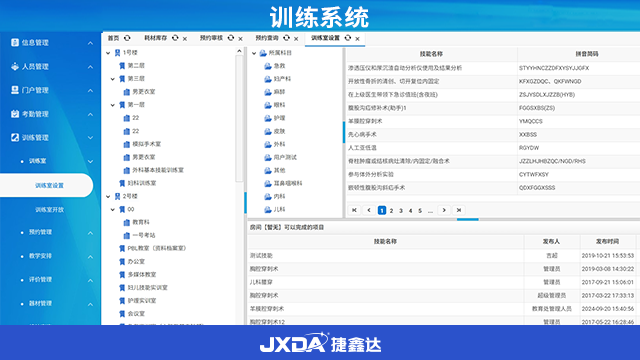Click the 多媒体教室 floor icon
640x360 pixels.
click(x=122, y=275)
